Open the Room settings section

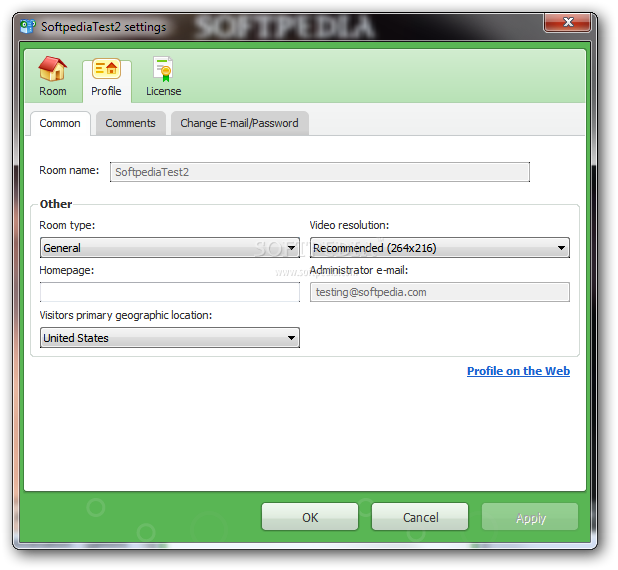pos(52,76)
